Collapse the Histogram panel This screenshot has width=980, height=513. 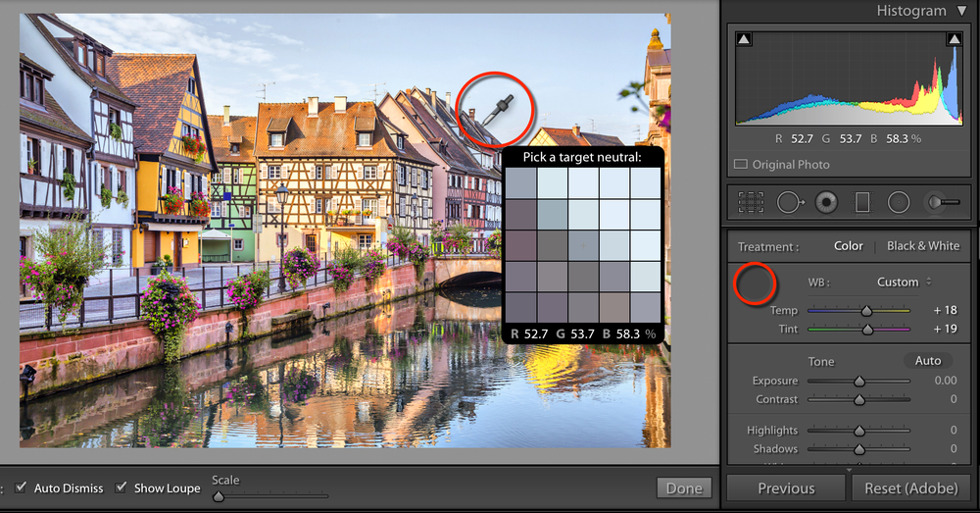(x=961, y=11)
